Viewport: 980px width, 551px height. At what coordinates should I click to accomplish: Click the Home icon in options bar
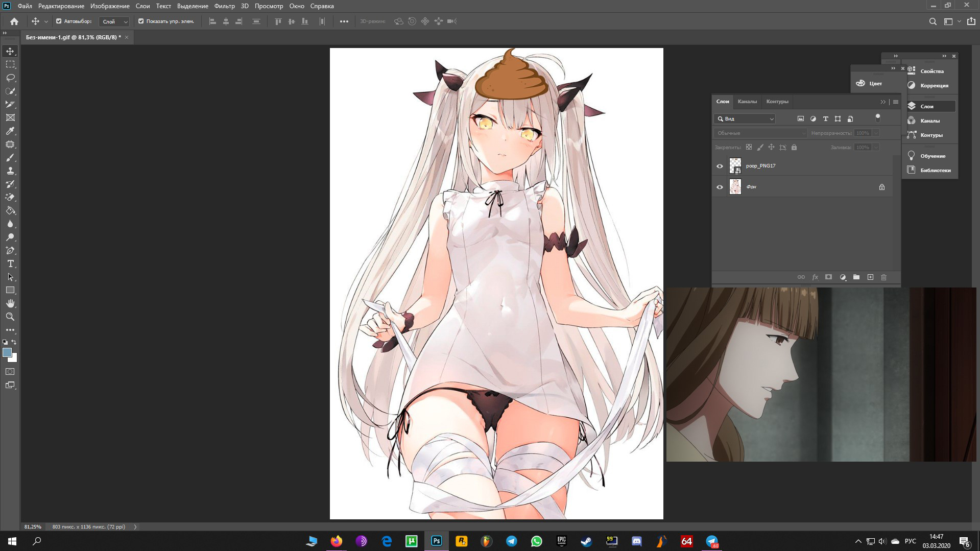(x=14, y=21)
